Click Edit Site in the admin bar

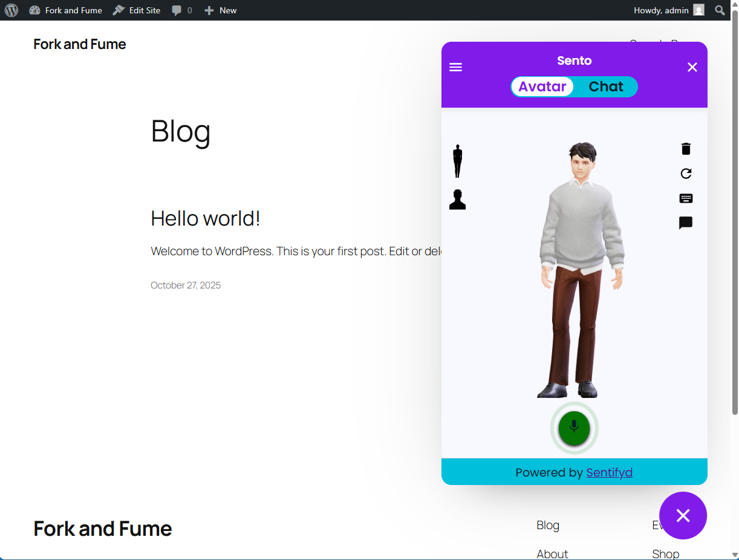(136, 10)
